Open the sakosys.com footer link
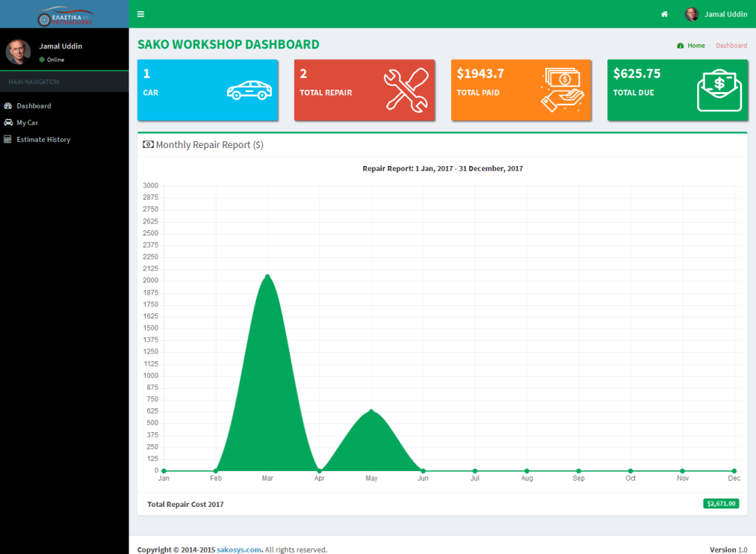The height and width of the screenshot is (554, 756). click(239, 550)
